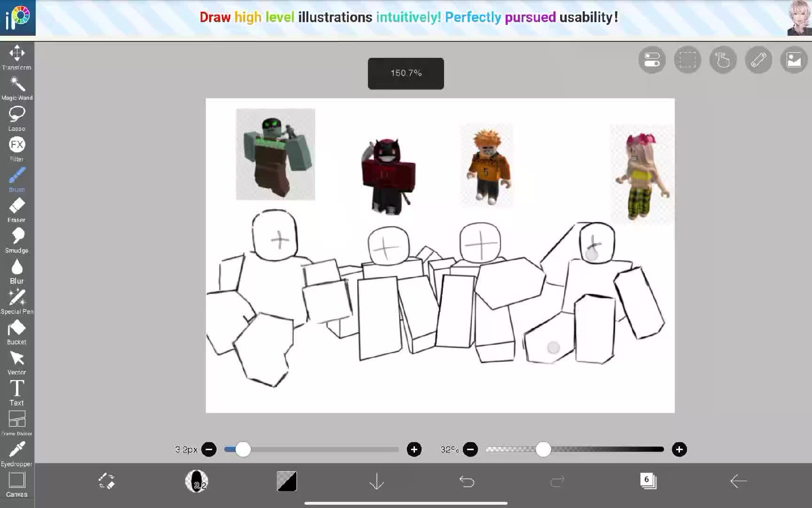This screenshot has height=508, width=812.
Task: Select the Blur tool
Action: pos(17,271)
